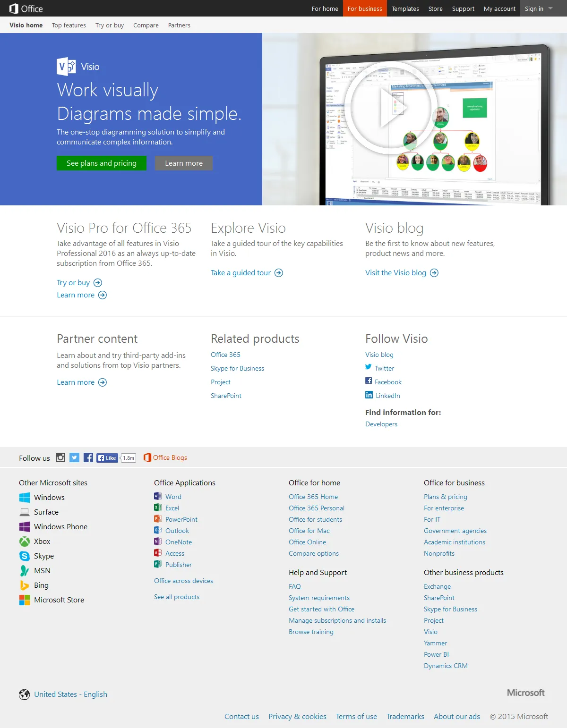Open My account in header
The width and height of the screenshot is (567, 728).
(x=499, y=8)
